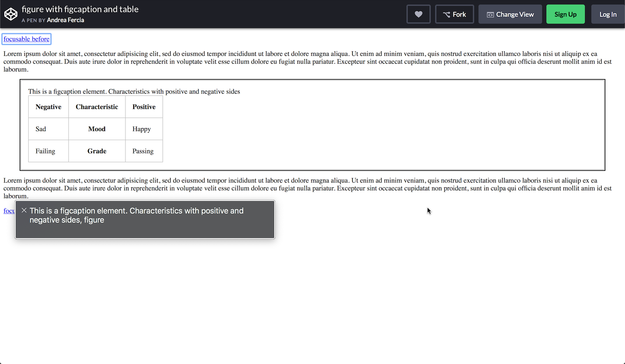
Task: Open the Change View menu
Action: (510, 14)
